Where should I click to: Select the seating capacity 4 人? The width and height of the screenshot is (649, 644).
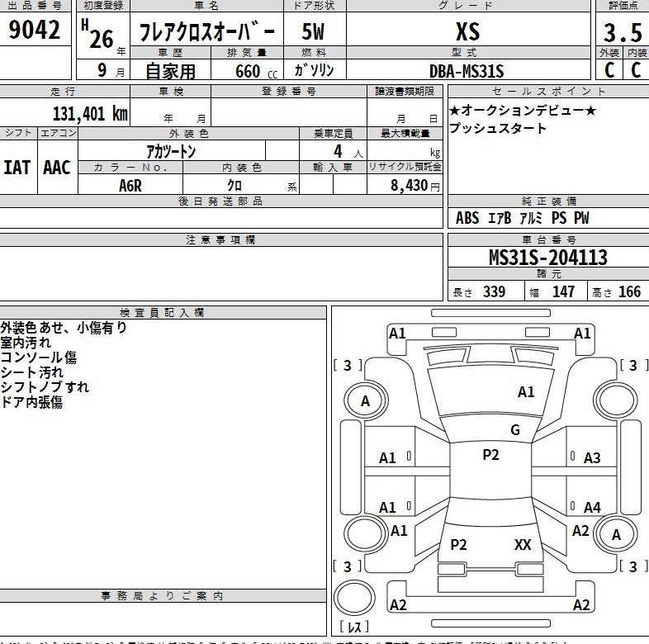(348, 152)
